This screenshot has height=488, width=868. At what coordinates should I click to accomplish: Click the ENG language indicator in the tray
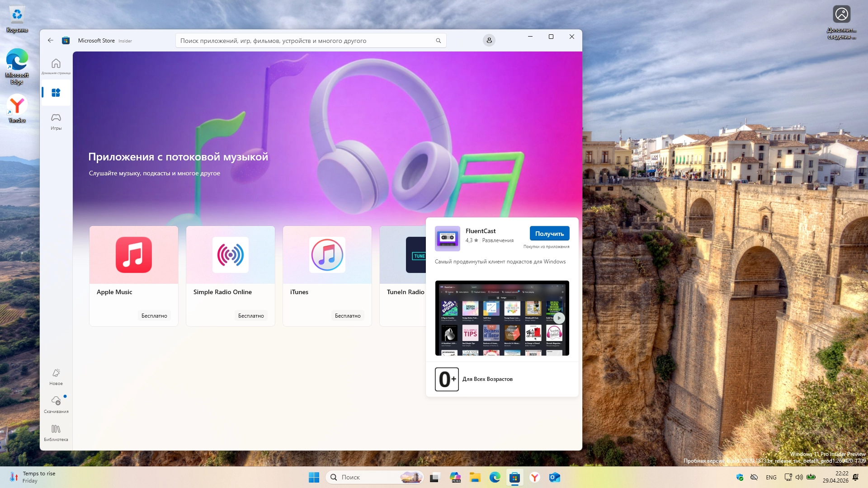[771, 478]
